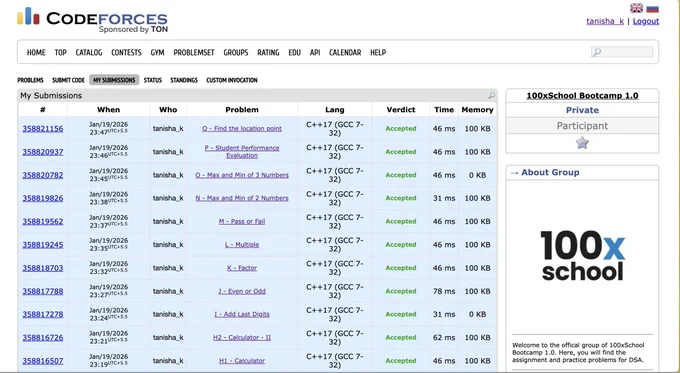Open problem I - Add Last Digits
680x373 pixels.
[242, 314]
